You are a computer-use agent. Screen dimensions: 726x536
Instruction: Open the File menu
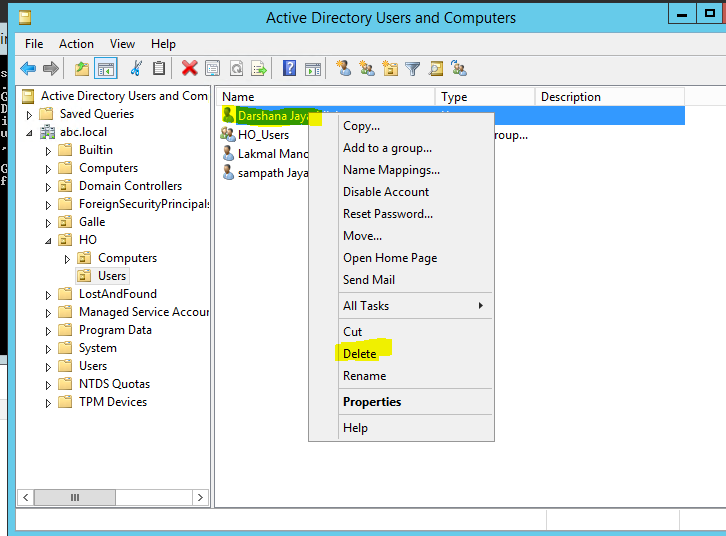coord(34,44)
